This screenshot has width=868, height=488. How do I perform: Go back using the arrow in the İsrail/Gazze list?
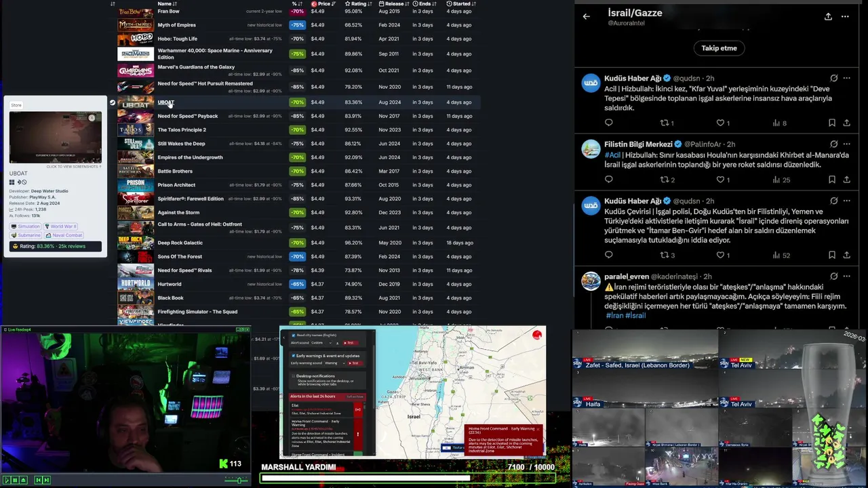coord(587,16)
